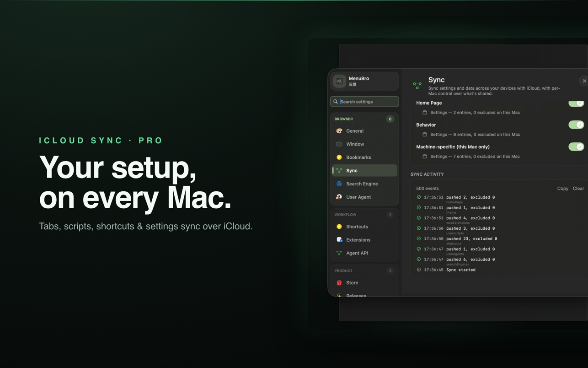
Task: Open Search Engine via its globe icon
Action: [x=339, y=184]
